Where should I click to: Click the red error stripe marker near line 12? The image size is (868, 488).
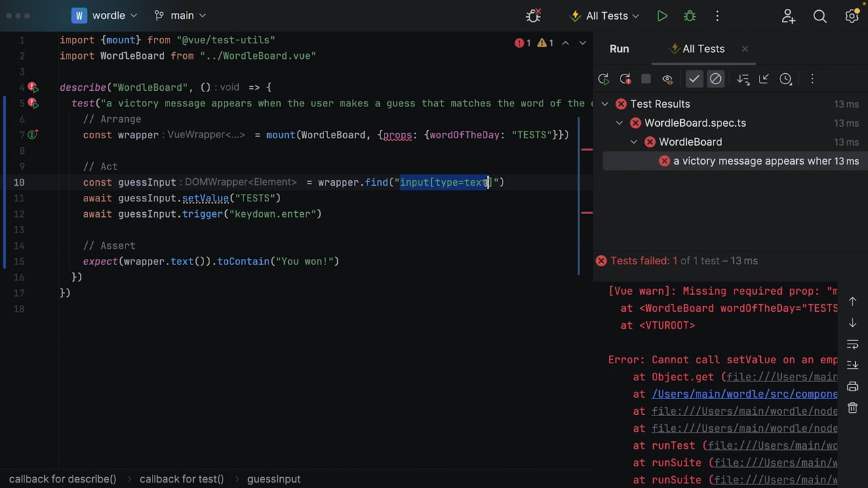tap(587, 213)
